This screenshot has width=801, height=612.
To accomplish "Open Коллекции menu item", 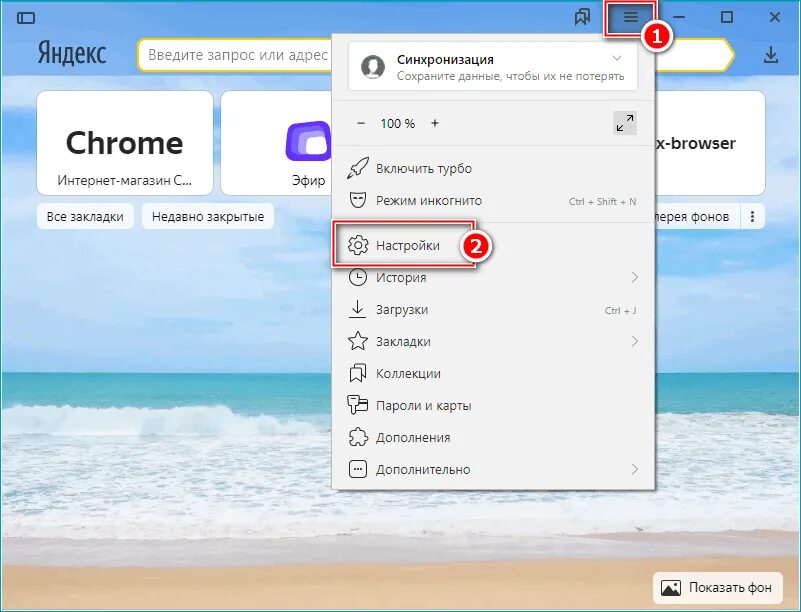I will tap(493, 373).
